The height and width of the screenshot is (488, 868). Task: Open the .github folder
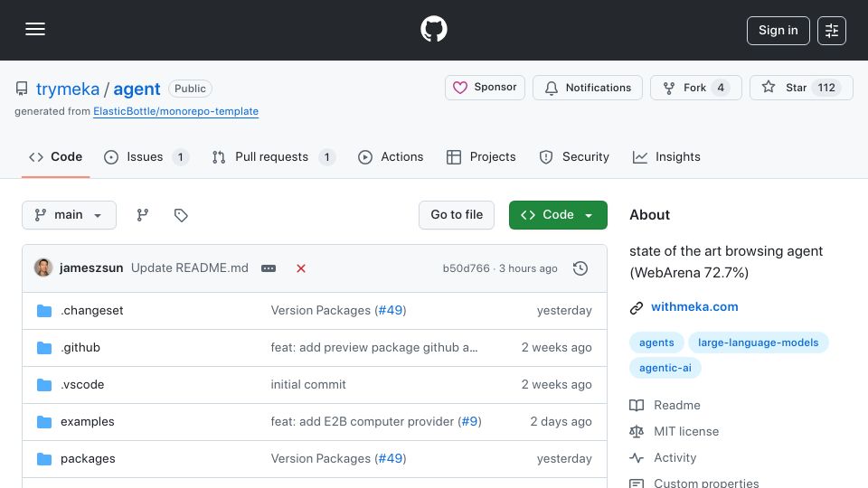(80, 347)
